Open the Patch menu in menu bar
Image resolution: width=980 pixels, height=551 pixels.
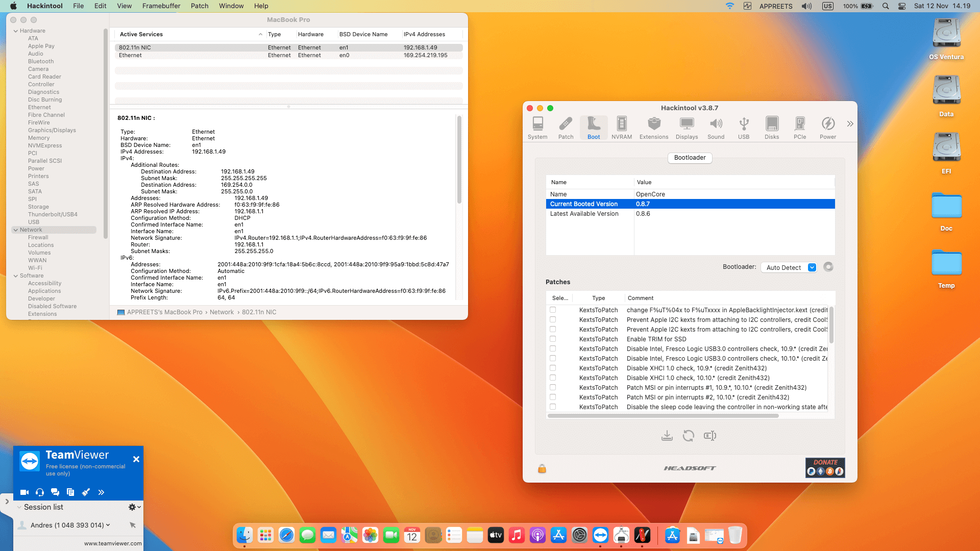point(200,6)
